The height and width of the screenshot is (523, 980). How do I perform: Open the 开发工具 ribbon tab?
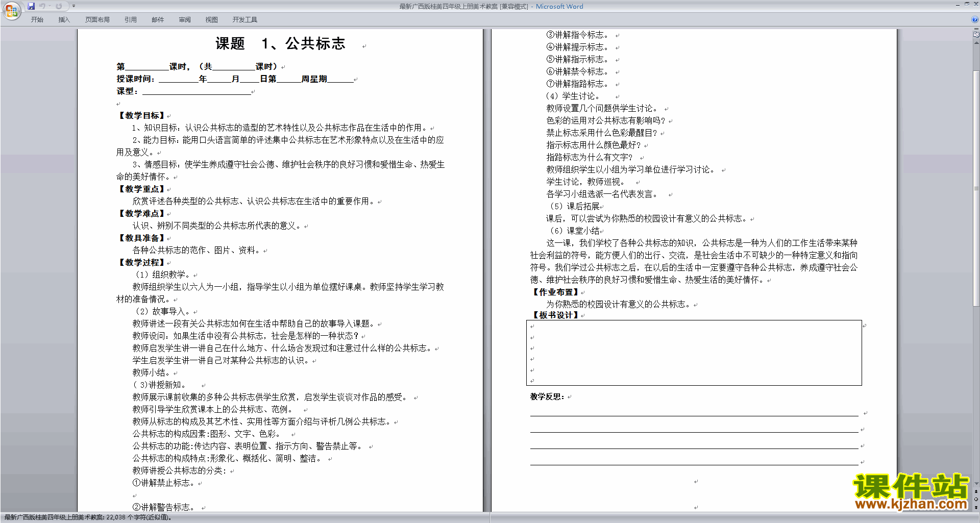click(x=245, y=20)
